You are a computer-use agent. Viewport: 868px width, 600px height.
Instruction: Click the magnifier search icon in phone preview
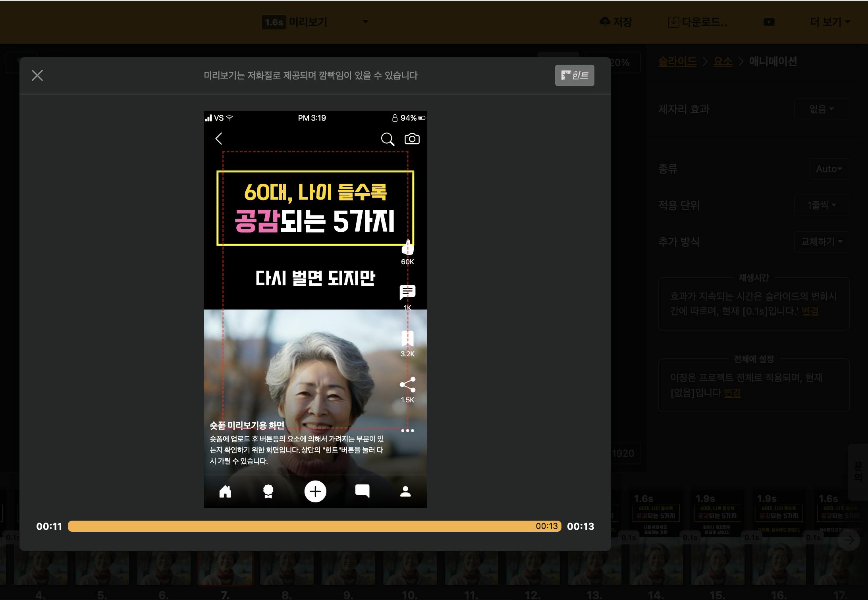click(387, 139)
